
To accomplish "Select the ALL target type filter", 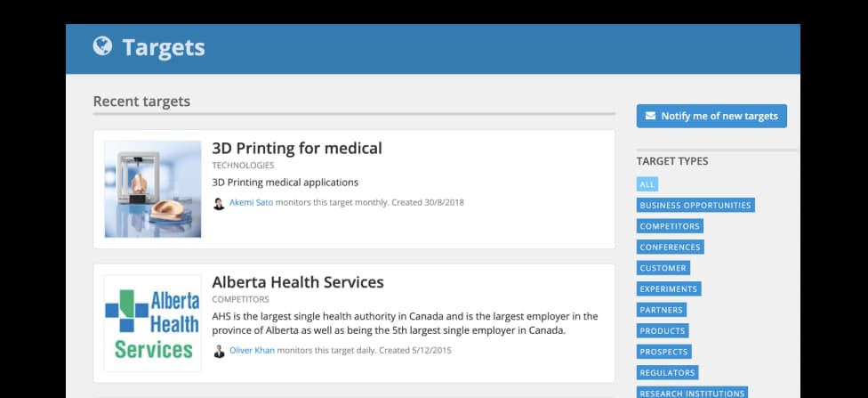I will 647,184.
